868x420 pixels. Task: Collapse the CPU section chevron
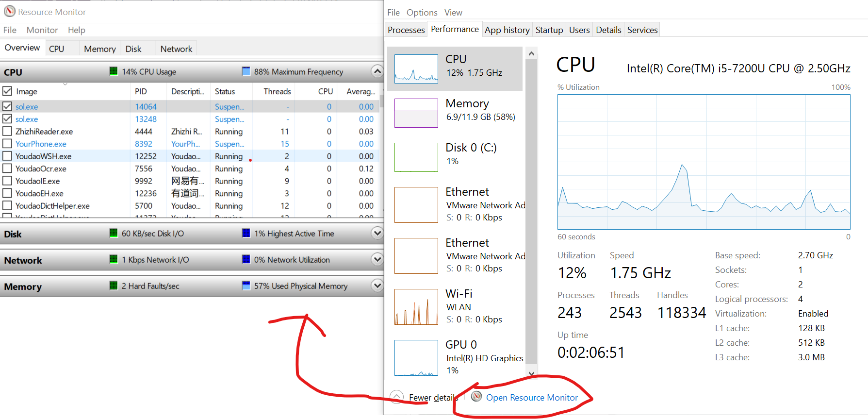(377, 71)
